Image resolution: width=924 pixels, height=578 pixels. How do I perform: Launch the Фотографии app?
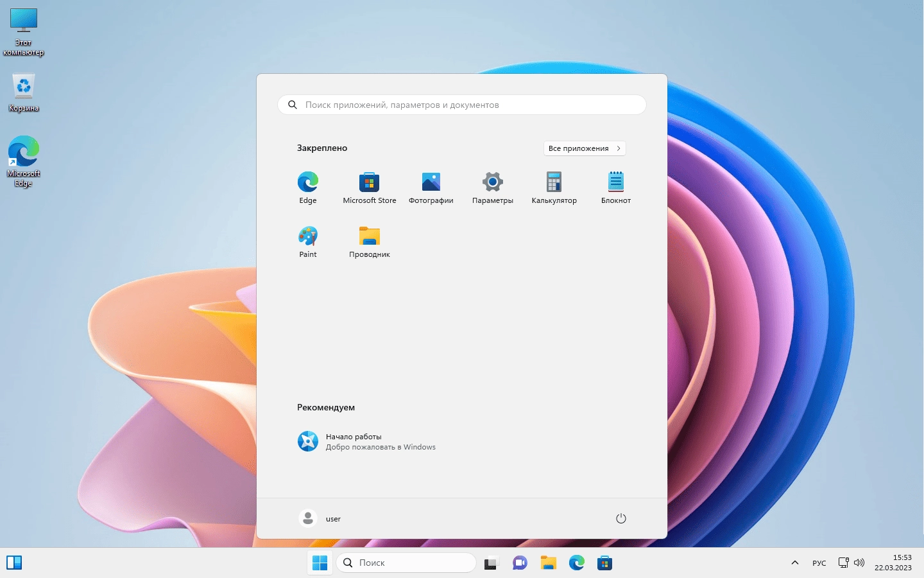[431, 188]
